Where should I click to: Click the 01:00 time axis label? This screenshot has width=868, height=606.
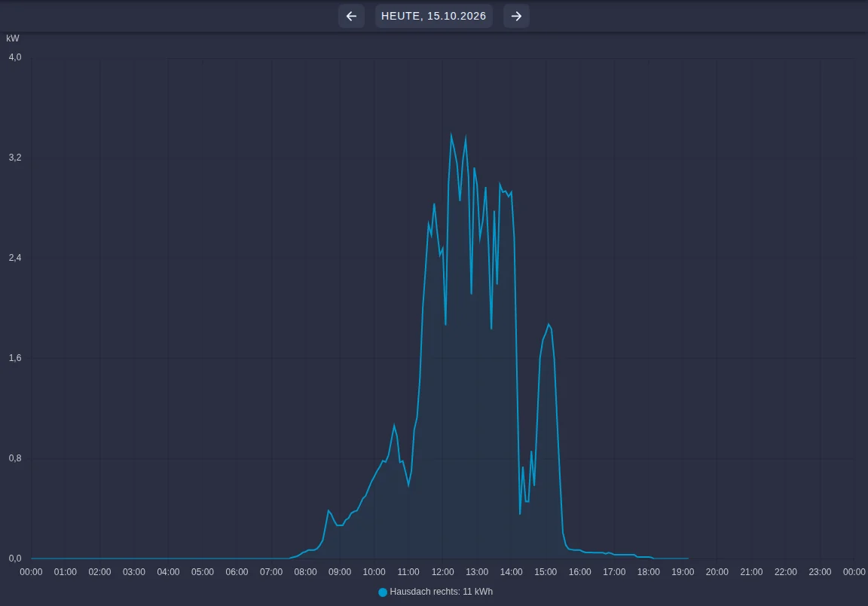(x=66, y=572)
